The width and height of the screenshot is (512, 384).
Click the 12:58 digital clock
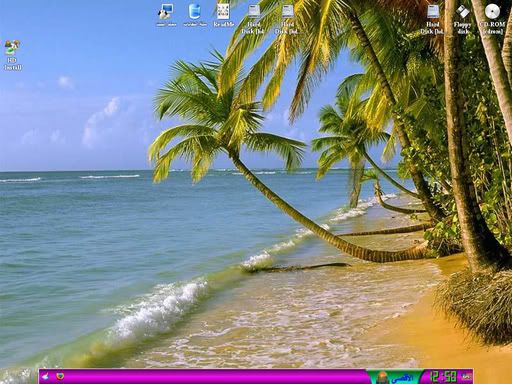(x=443, y=377)
